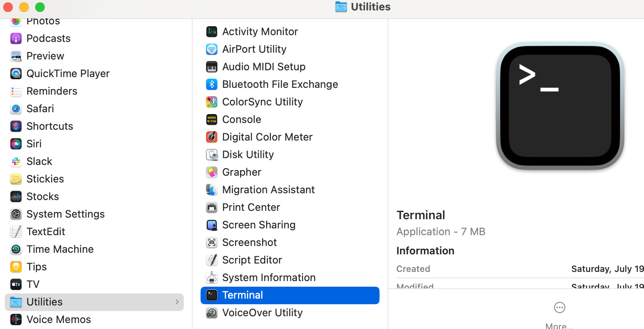Viewport: 644px width, 329px height.
Task: Select the Disk Utility label
Action: (x=248, y=155)
